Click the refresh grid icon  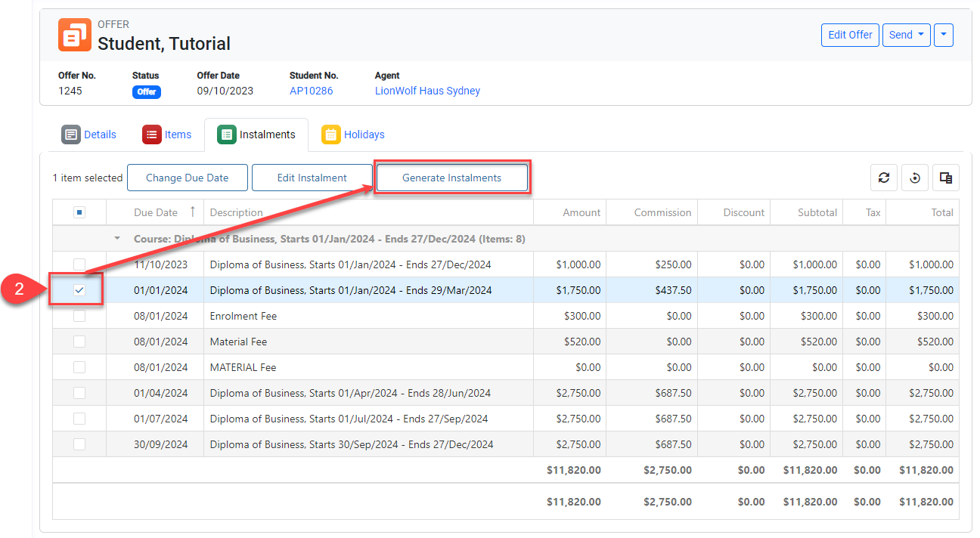point(883,178)
